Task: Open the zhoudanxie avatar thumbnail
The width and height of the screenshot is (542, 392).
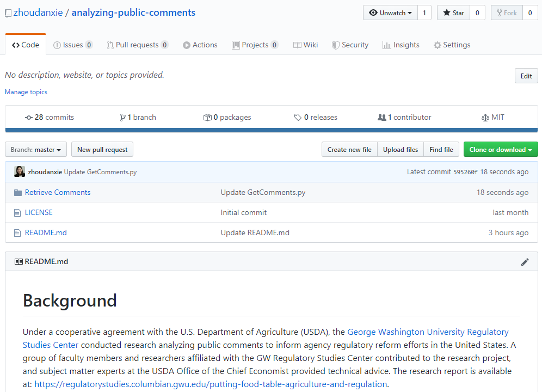Action: 20,171
